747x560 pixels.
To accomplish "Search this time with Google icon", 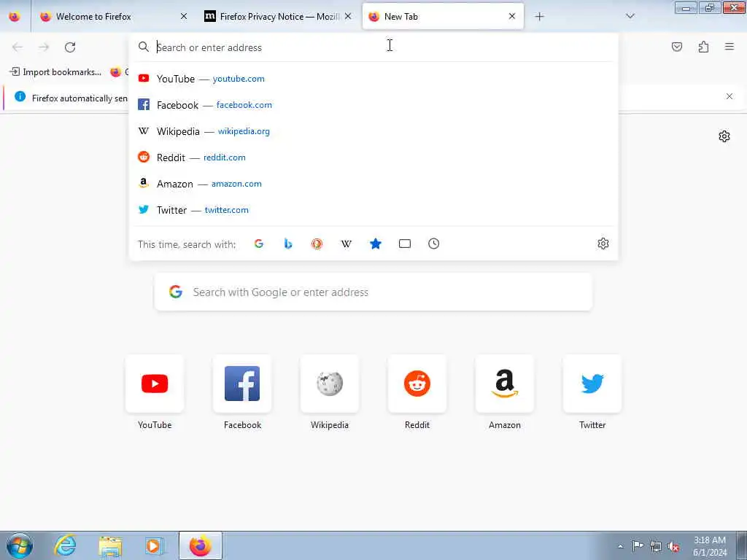I will tap(259, 244).
